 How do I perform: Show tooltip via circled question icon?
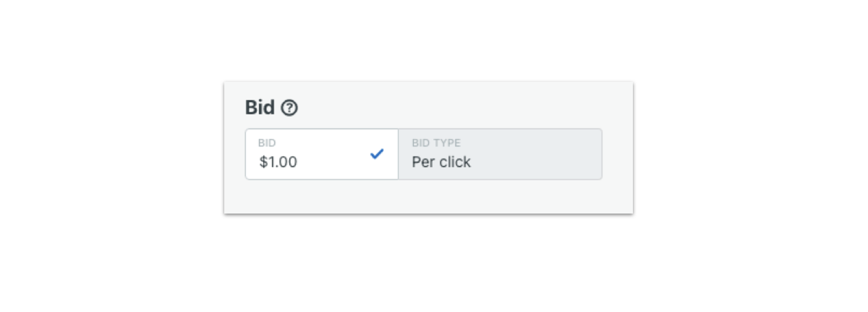[289, 108]
